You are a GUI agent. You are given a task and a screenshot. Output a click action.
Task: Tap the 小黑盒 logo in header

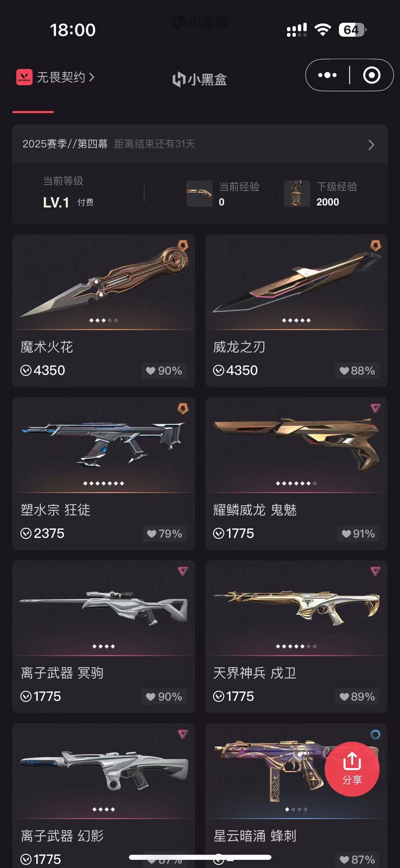pos(200,79)
